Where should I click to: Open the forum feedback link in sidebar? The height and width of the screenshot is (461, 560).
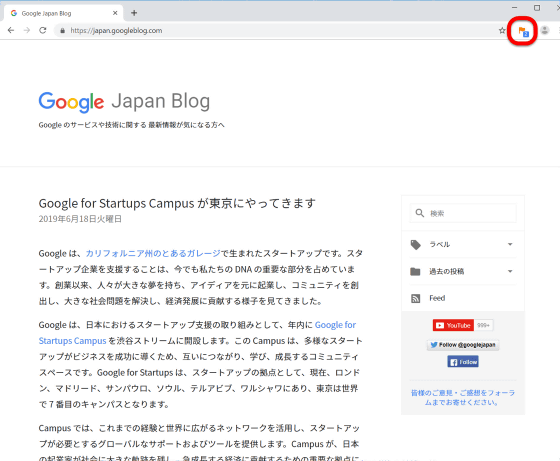pos(463,397)
